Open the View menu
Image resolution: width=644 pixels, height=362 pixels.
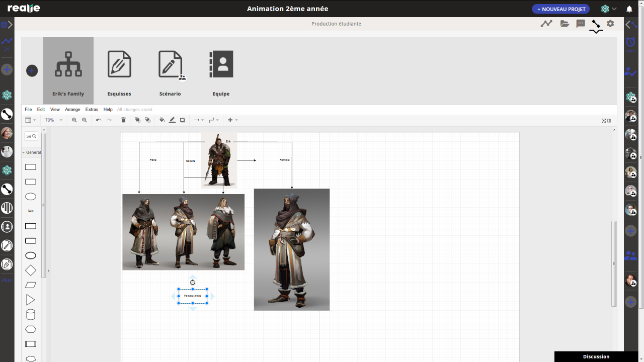(55, 109)
